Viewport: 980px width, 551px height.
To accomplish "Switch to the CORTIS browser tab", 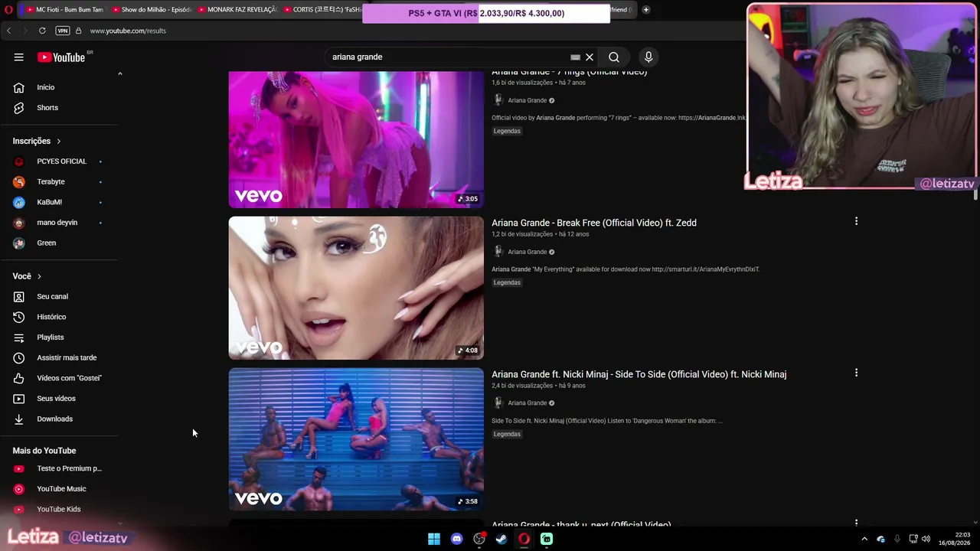I will point(322,10).
